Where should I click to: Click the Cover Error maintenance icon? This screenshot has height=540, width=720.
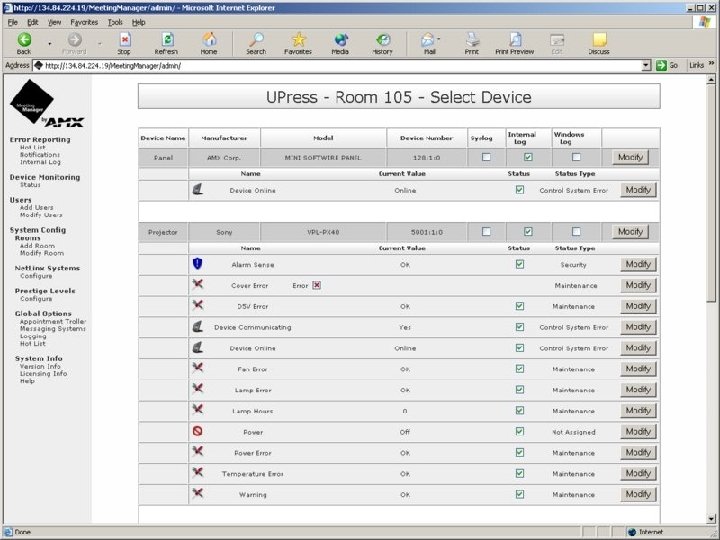pos(197,284)
